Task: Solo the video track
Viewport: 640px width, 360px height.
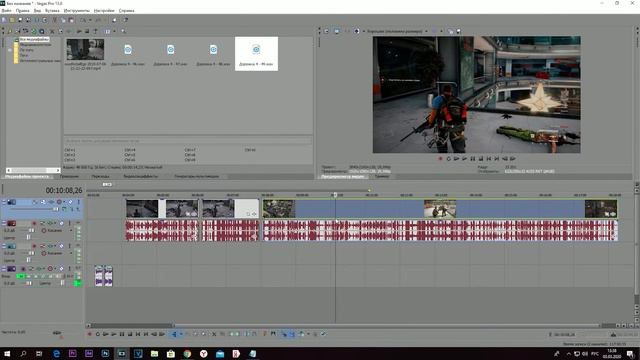Action: click(x=78, y=202)
